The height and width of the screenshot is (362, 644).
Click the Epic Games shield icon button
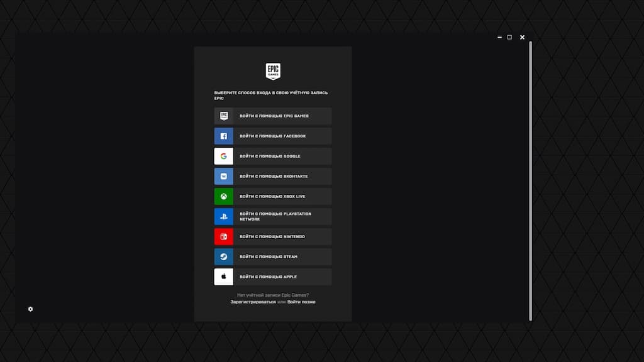click(x=223, y=116)
